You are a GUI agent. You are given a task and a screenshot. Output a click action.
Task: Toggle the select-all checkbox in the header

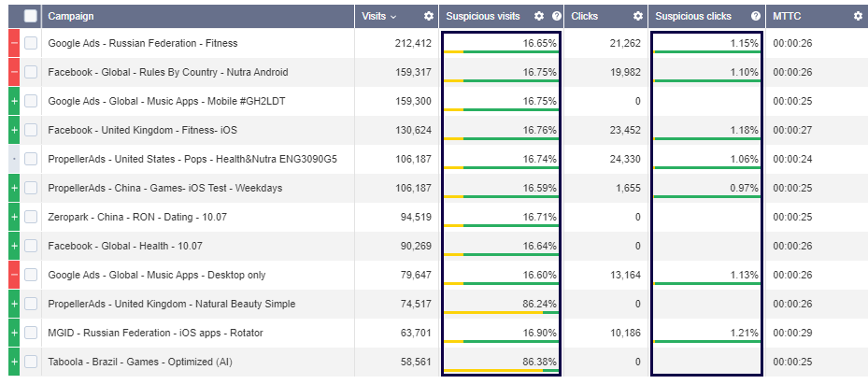point(31,16)
